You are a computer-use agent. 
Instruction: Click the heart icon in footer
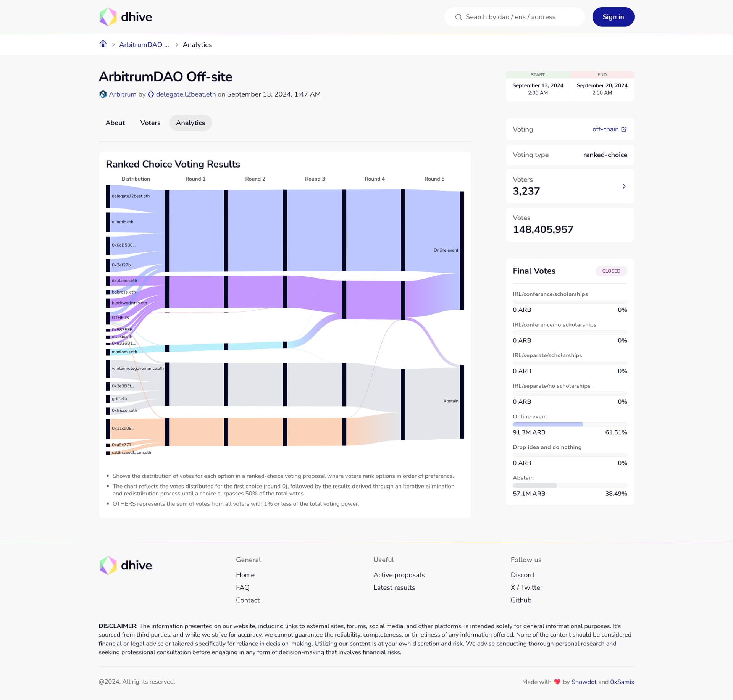[557, 682]
